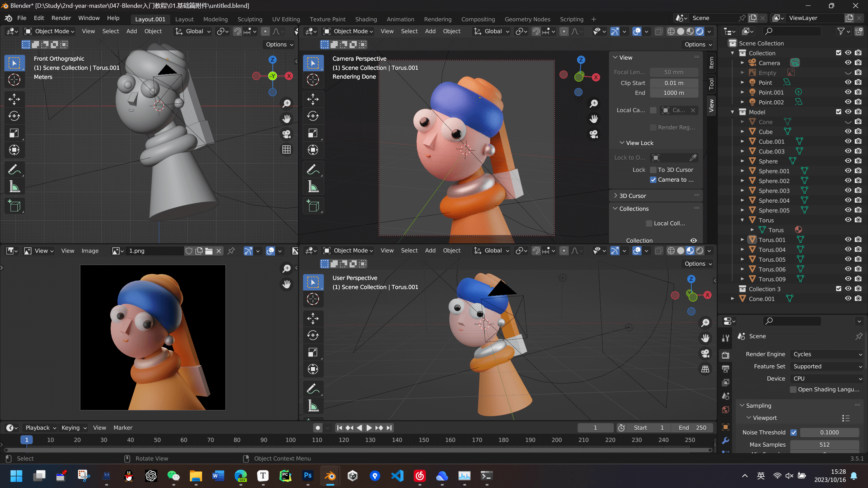Select the Annotate tool in Front Orthographic viewport
Screen dimensions: 868x488
pos(14,169)
